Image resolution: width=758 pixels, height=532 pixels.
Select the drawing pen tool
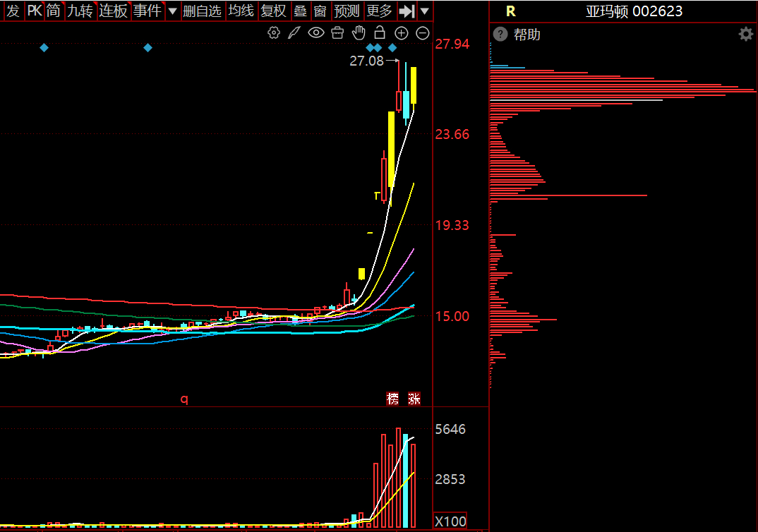[294, 33]
